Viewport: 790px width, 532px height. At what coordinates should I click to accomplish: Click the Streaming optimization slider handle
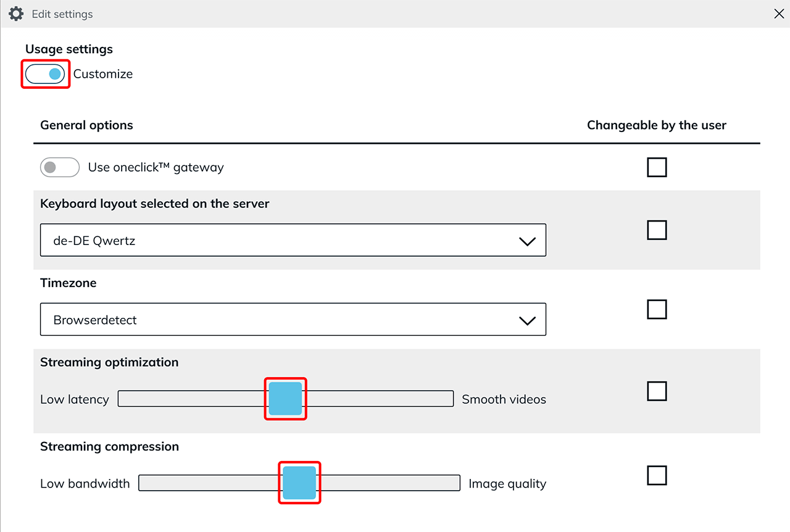point(285,399)
